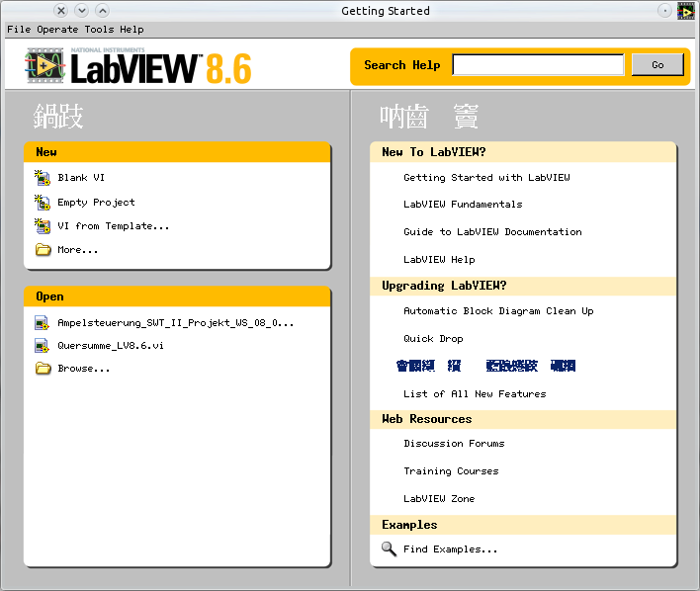The width and height of the screenshot is (700, 591).
Task: Open LabVIEW Fundamentals link
Action: (x=463, y=204)
